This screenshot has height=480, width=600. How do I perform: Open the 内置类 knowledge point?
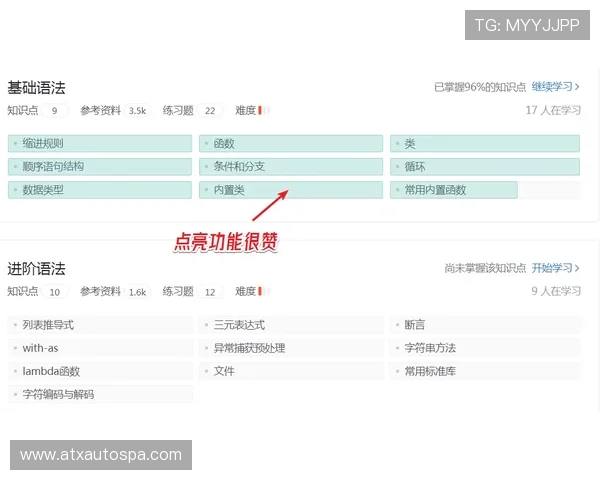[291, 190]
